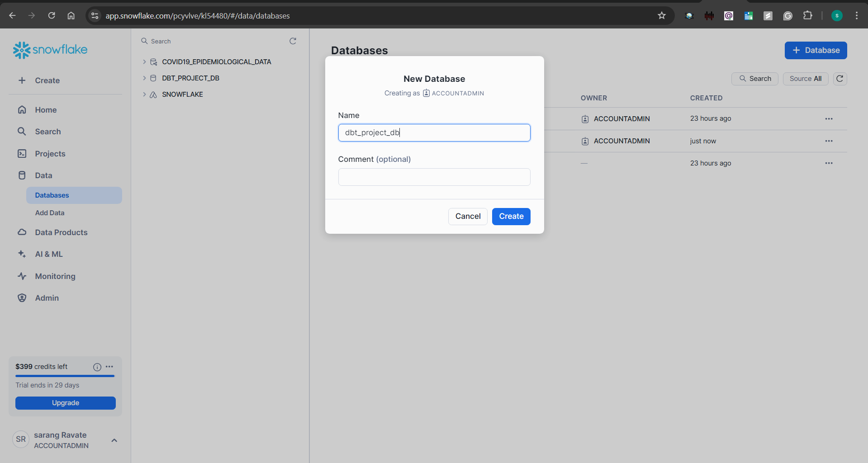Open the Source All filter dropdown
Image resolution: width=868 pixels, height=463 pixels.
(x=806, y=79)
